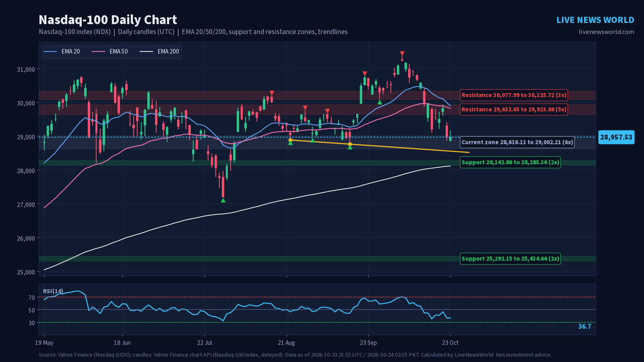Click the green up marker at the July low

223,200
